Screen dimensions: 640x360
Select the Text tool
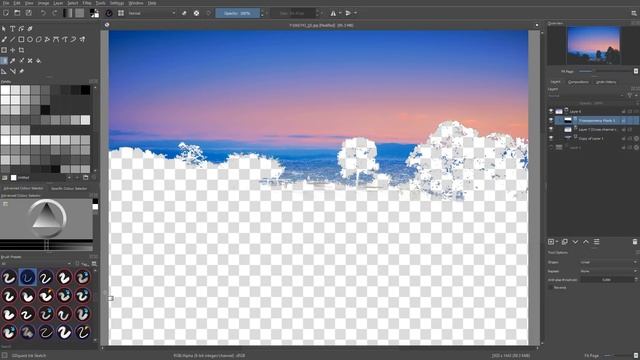coord(12,29)
